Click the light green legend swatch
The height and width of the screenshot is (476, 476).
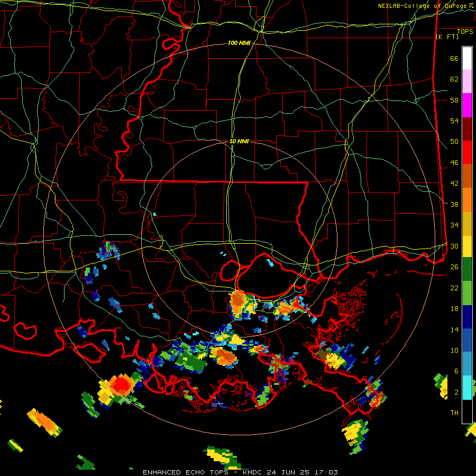tap(467, 293)
